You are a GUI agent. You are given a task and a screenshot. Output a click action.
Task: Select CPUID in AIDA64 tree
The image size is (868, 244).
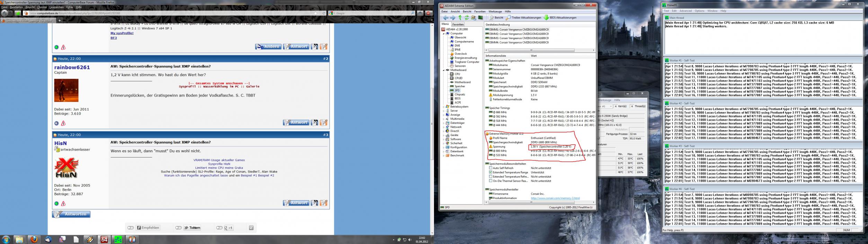[x=456, y=78]
